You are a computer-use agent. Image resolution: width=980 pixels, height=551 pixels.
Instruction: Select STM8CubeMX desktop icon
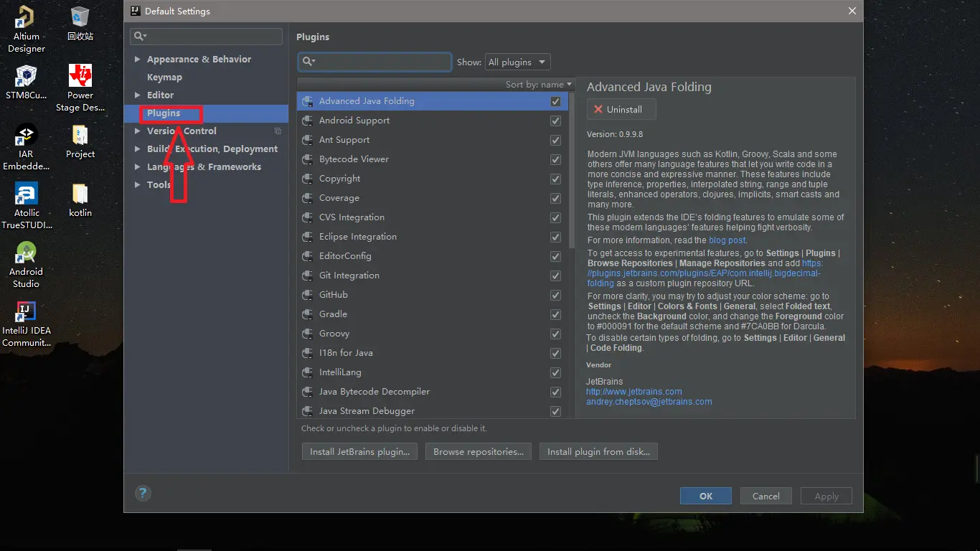click(x=26, y=83)
